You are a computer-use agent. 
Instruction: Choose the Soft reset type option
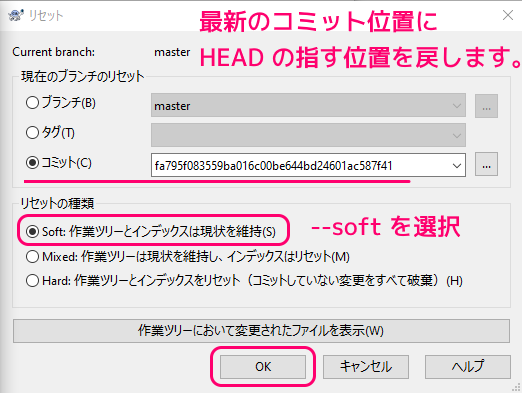coord(32,231)
